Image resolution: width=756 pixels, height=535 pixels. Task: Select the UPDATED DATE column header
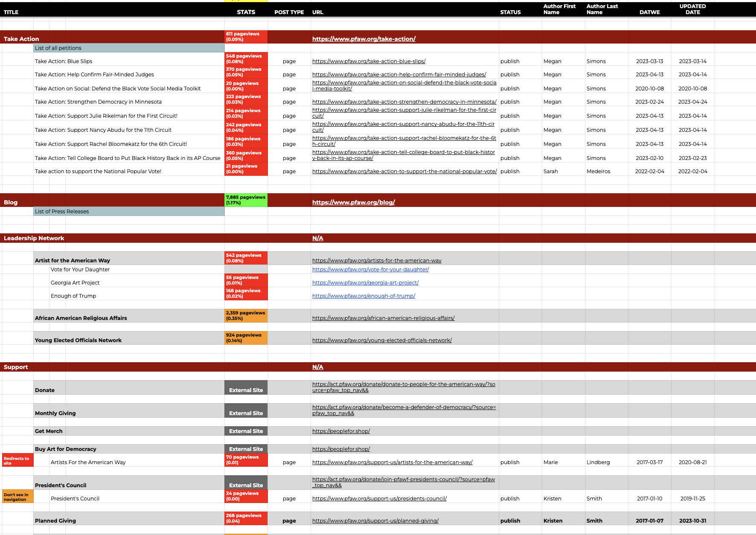pos(692,9)
